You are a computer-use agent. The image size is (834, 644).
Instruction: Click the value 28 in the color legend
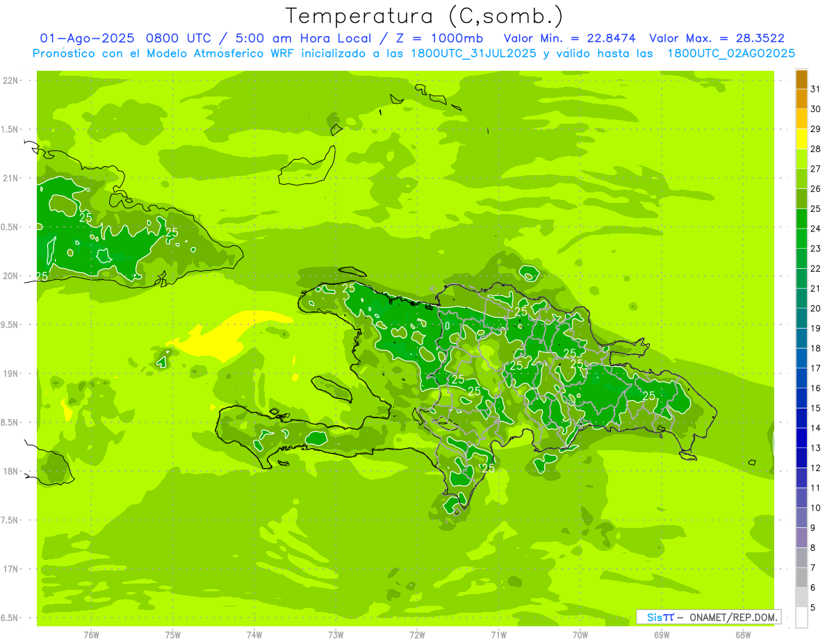[816, 149]
